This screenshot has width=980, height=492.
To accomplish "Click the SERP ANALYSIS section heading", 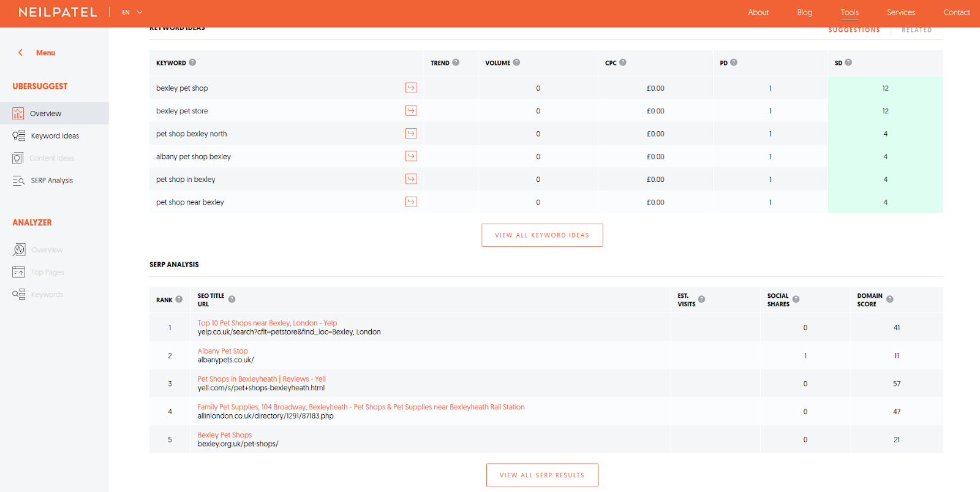I will 174,265.
